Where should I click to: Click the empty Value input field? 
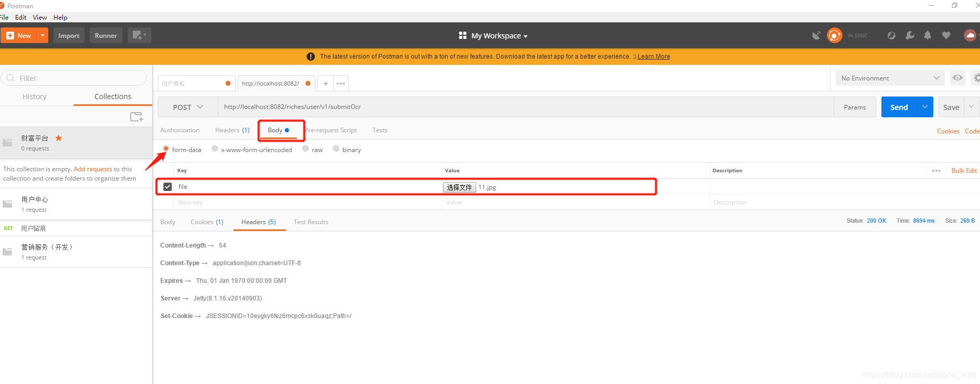(575, 202)
